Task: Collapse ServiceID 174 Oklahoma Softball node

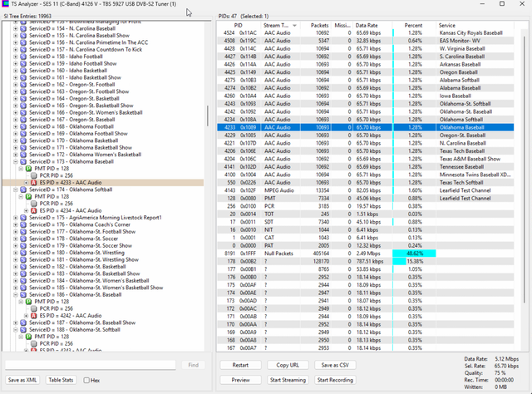Action: click(x=15, y=190)
